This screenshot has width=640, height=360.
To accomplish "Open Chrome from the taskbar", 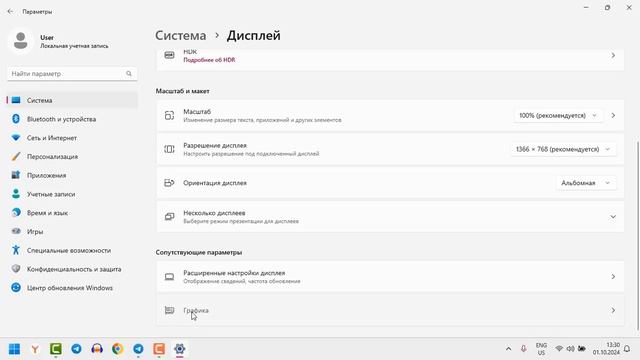I will (x=118, y=349).
